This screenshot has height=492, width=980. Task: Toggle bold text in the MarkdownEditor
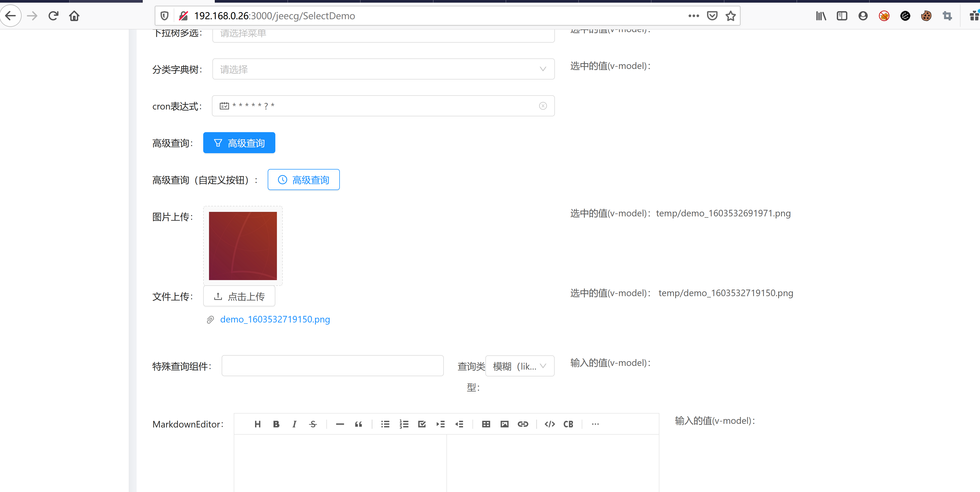pyautogui.click(x=276, y=424)
